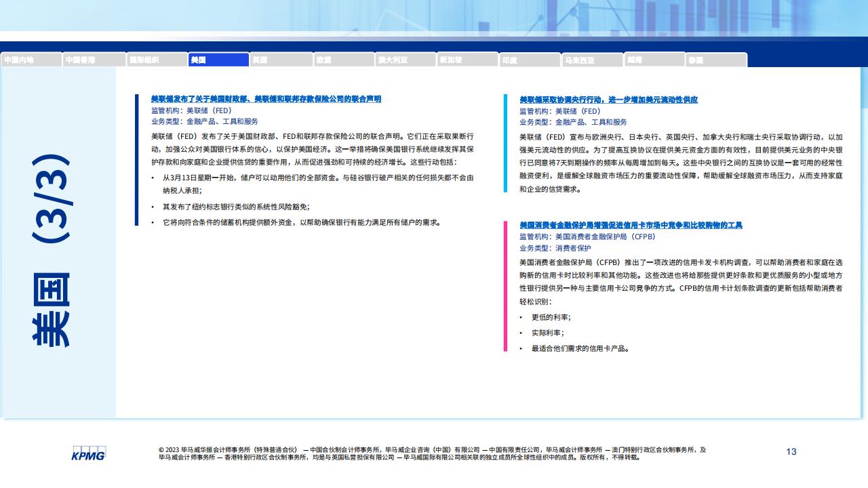Viewport: 868px width, 488px height.
Task: Click the bullet starting with 它将向符合条件的储蓄机构
Action: (x=296, y=222)
